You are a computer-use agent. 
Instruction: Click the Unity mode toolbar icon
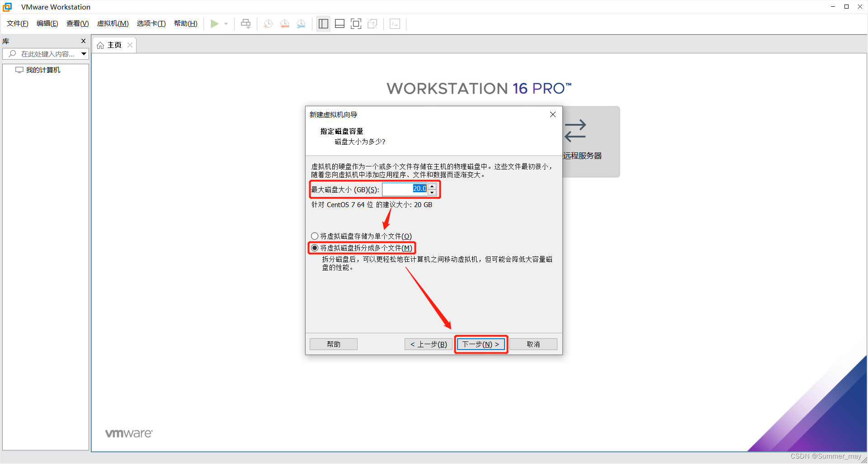[x=373, y=24]
